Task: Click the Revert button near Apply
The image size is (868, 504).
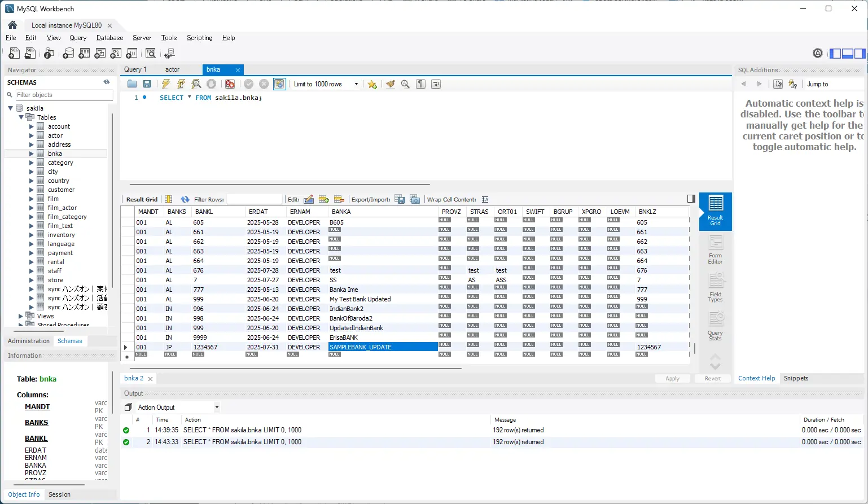Action: [x=712, y=378]
